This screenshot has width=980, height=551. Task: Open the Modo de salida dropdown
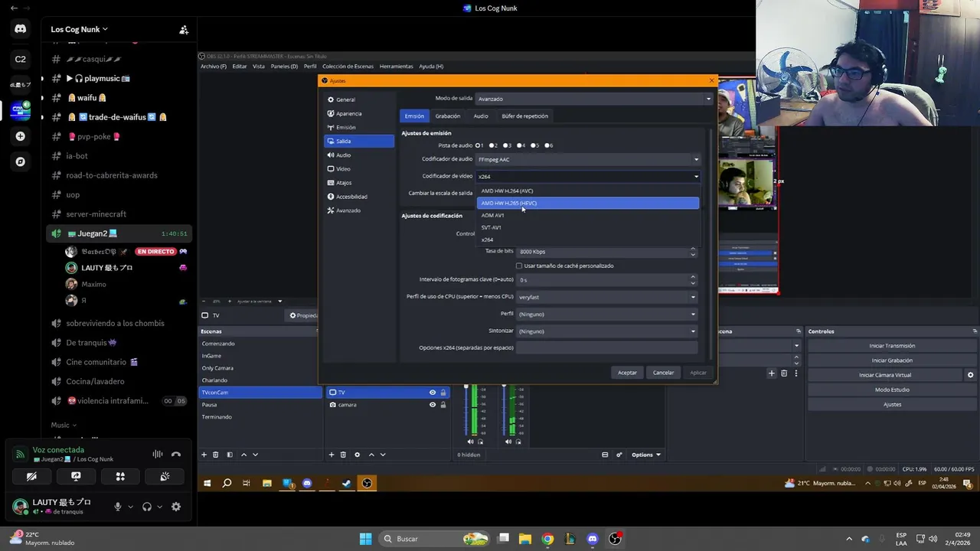pyautogui.click(x=594, y=99)
